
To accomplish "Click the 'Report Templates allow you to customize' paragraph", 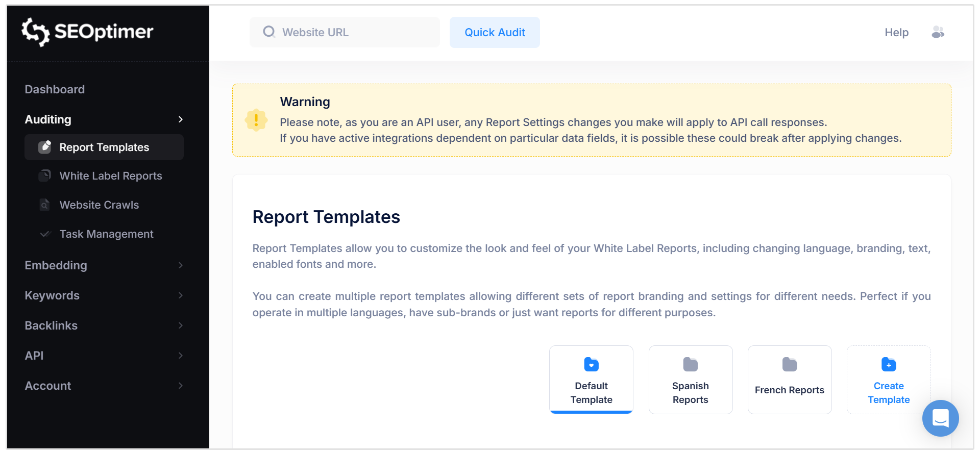I will click(x=591, y=256).
